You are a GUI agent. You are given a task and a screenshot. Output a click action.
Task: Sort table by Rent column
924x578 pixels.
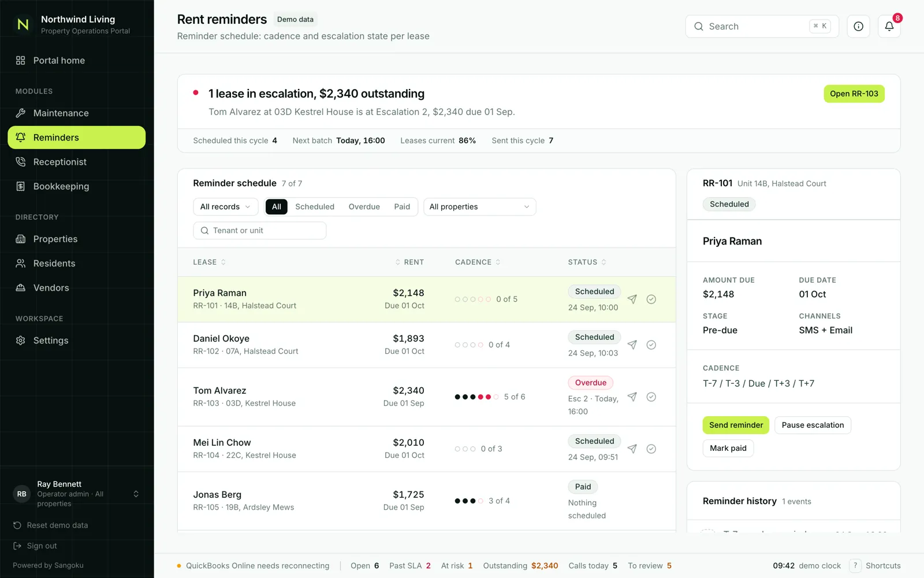tap(409, 262)
